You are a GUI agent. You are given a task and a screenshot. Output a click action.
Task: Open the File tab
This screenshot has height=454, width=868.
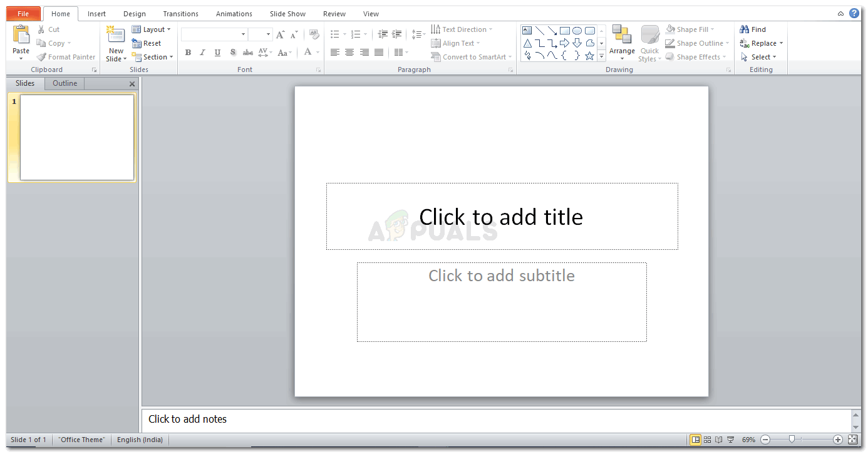(23, 14)
